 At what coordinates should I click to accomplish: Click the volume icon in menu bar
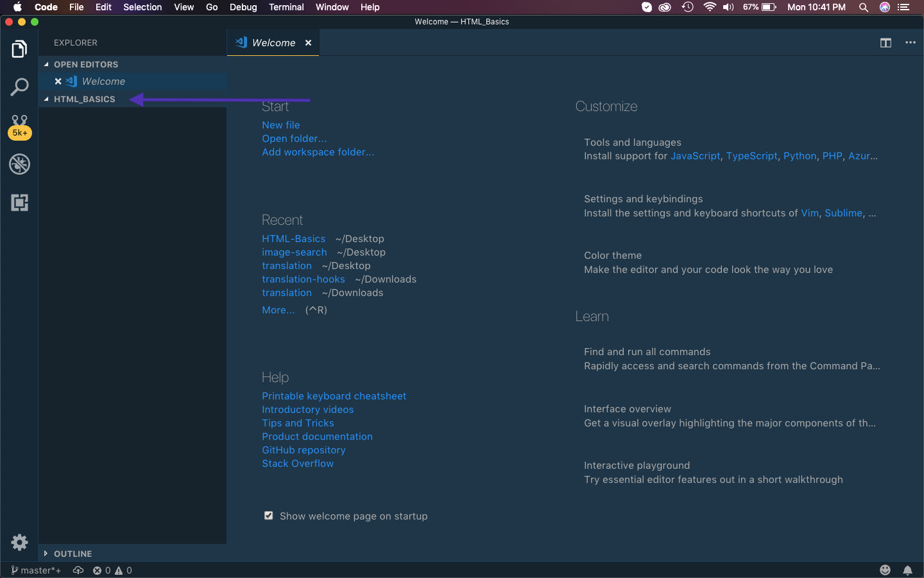728,7
